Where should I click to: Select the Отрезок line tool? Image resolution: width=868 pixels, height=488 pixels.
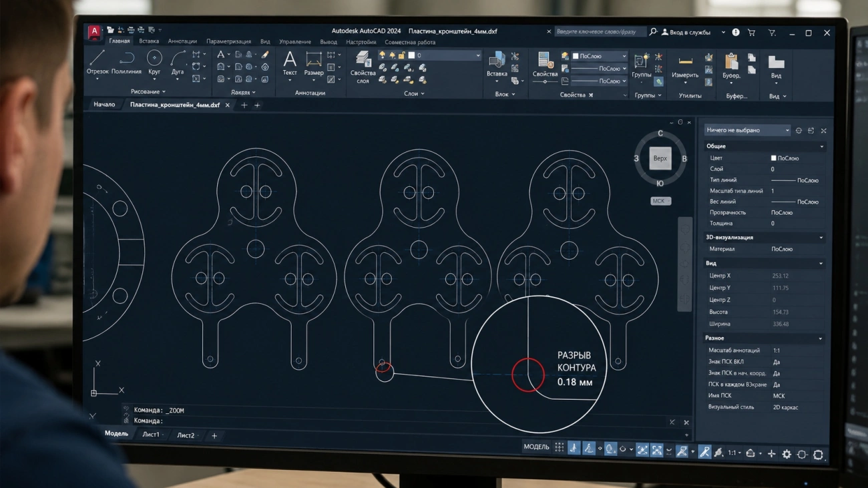(97, 62)
